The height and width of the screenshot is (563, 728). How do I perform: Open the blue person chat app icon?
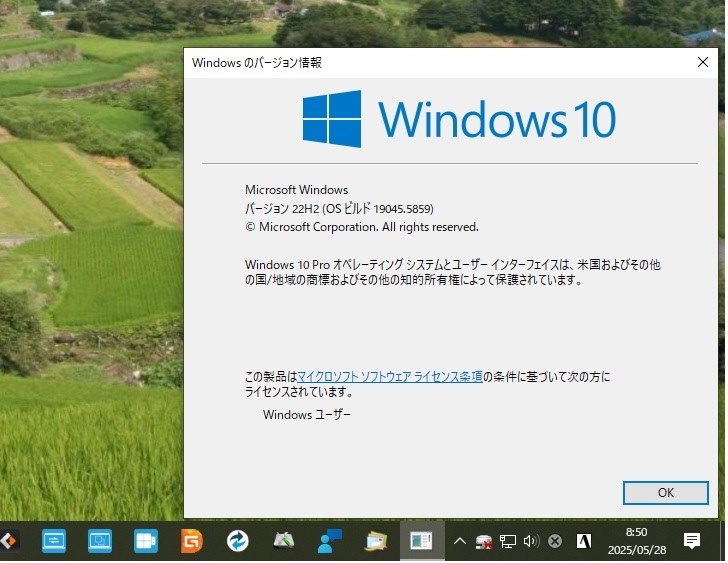click(x=330, y=542)
